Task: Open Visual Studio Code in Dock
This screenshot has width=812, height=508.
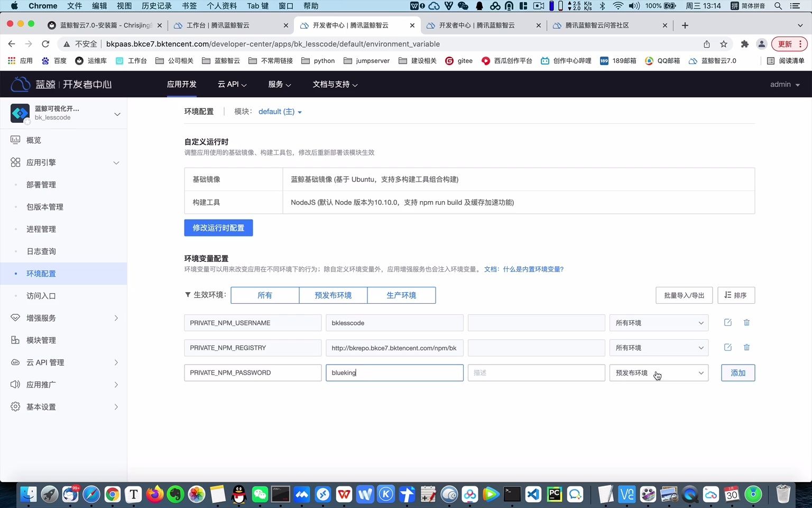Action: [x=533, y=494]
